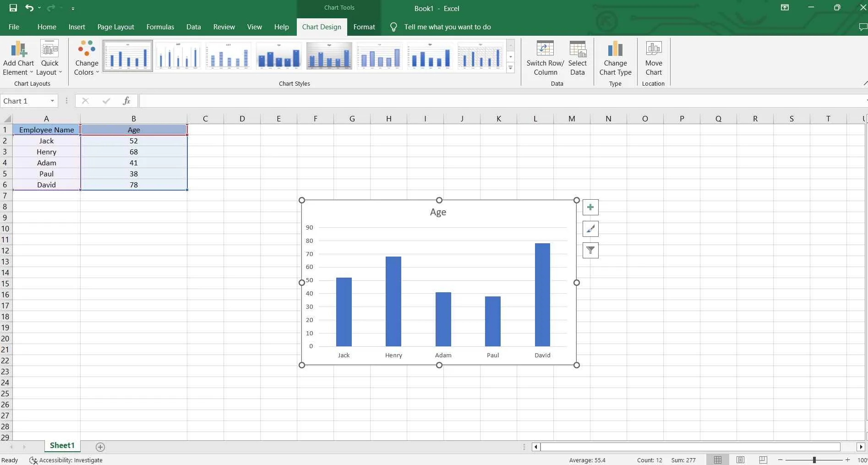Click the Undo icon
Image resolution: width=868 pixels, height=465 pixels.
coord(28,8)
